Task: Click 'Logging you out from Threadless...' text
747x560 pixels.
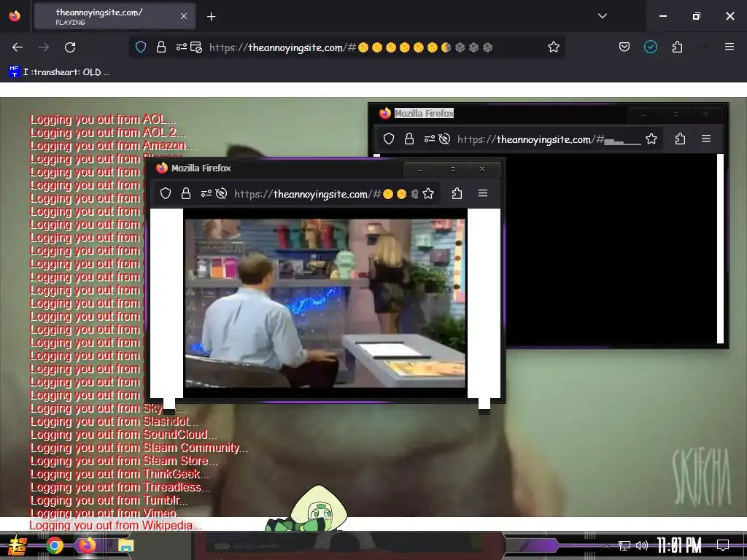Action: (x=120, y=487)
